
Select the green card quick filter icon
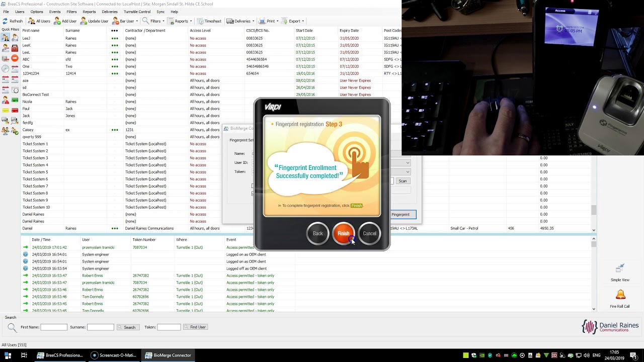pyautogui.click(x=15, y=100)
